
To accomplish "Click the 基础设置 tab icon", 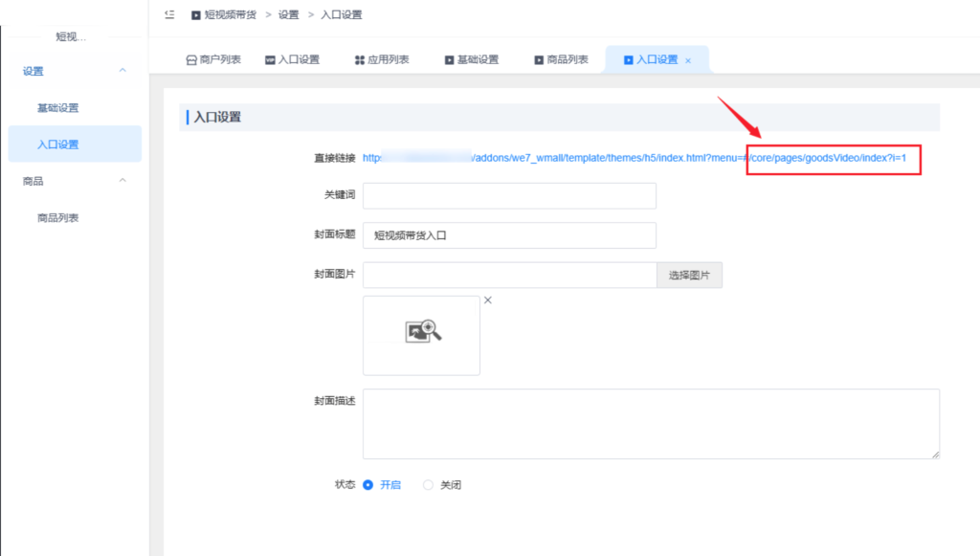I will click(449, 59).
